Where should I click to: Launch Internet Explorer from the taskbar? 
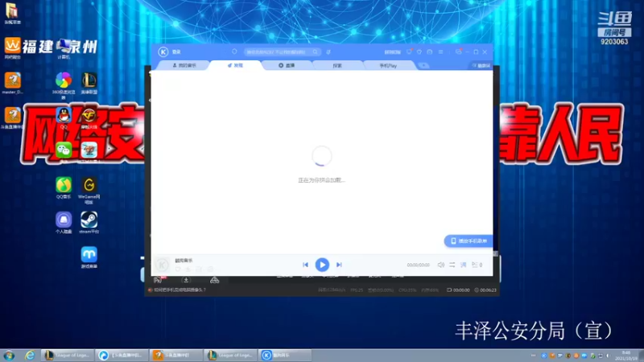point(30,356)
